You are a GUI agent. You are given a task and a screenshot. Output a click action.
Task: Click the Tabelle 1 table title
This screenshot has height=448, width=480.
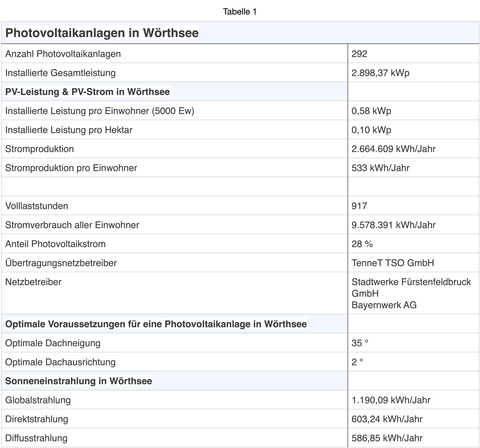(239, 12)
